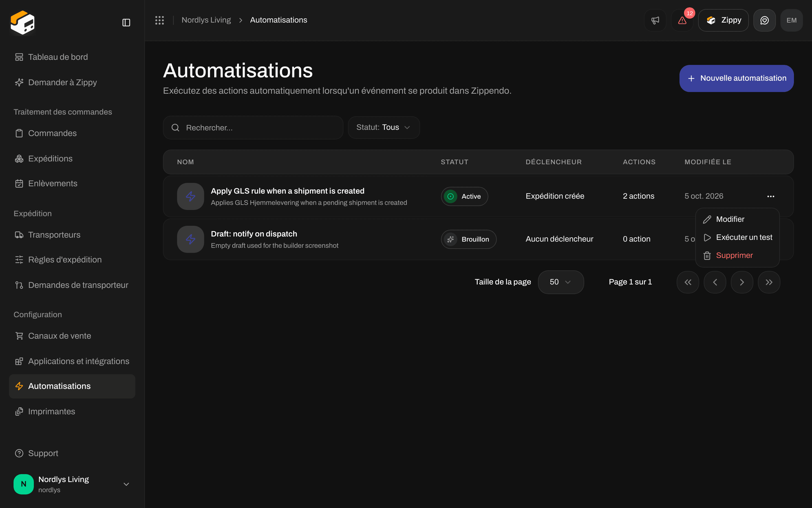Click the Active status badge

tap(464, 196)
